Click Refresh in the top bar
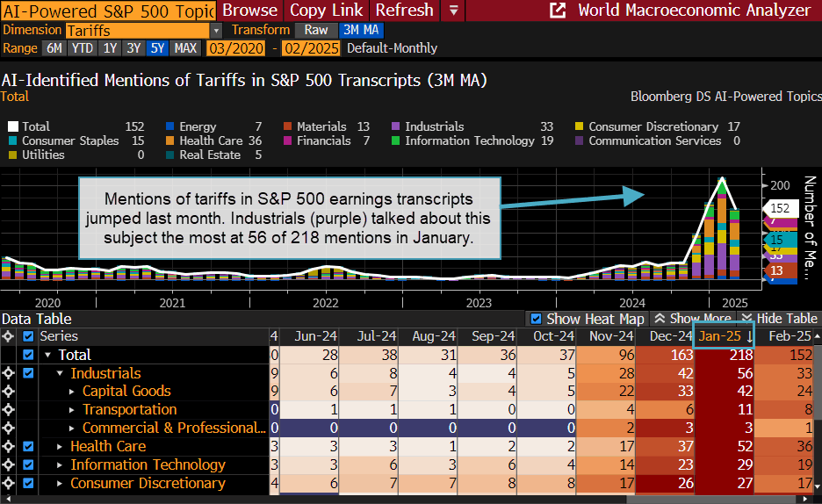The width and height of the screenshot is (822, 504). pyautogui.click(x=405, y=11)
